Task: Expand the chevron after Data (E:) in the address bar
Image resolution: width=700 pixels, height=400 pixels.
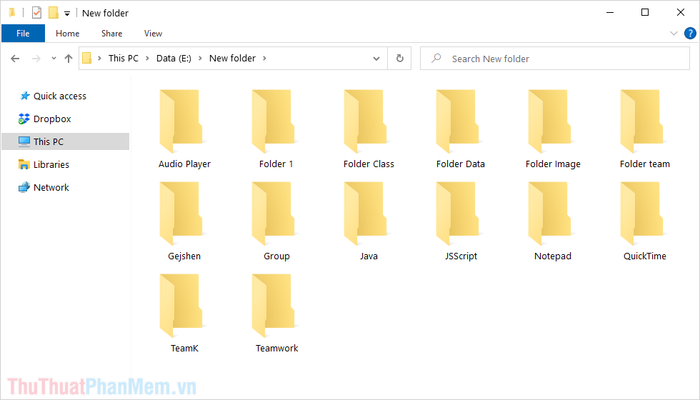Action: tap(200, 58)
